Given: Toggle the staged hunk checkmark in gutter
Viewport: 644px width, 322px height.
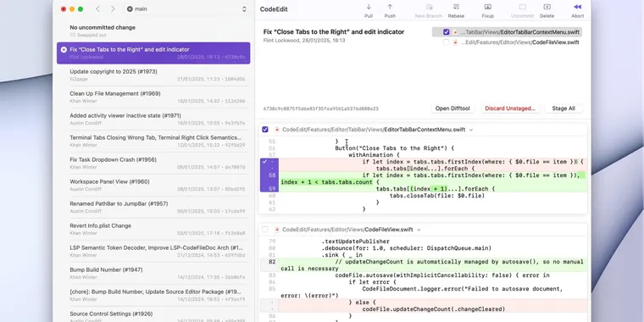Looking at the screenshot, I should coord(264,162).
